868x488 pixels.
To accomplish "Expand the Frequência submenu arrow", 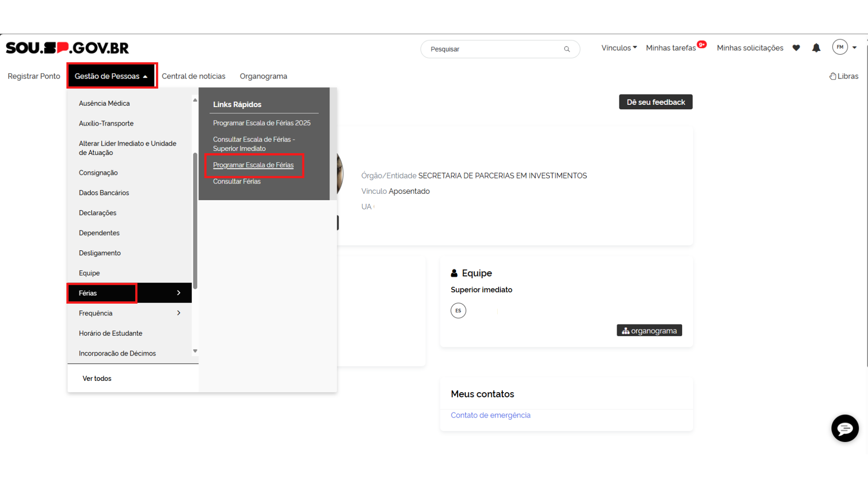I will [x=179, y=313].
